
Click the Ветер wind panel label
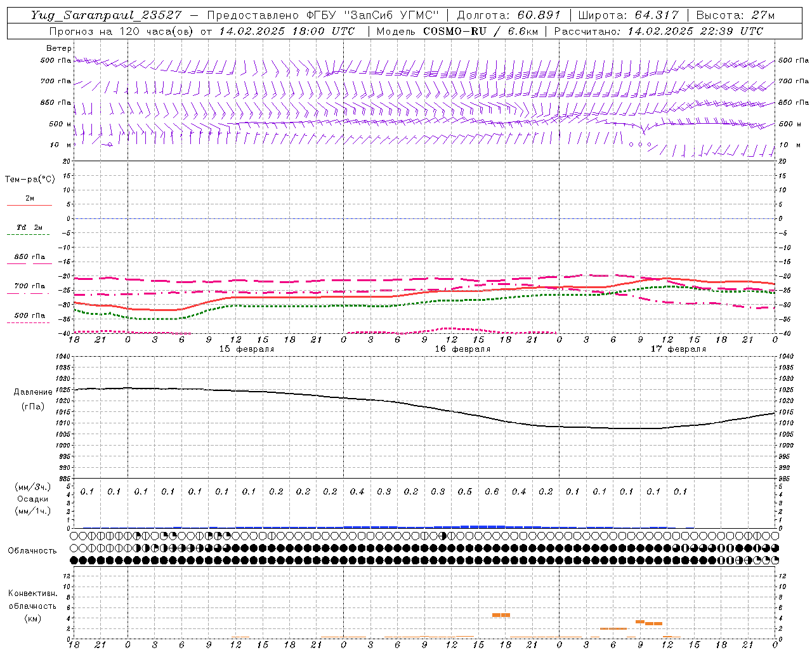pyautogui.click(x=59, y=48)
